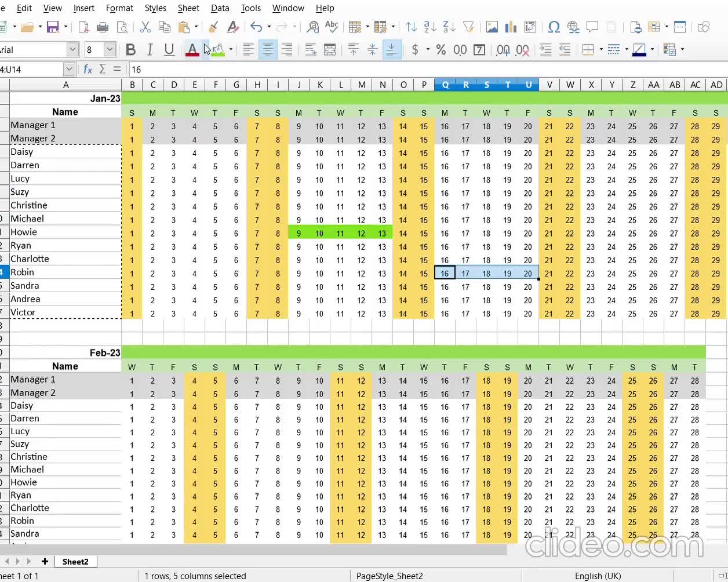Toggle italic formatting
Viewport: 728px width, 582px height.
(x=150, y=50)
